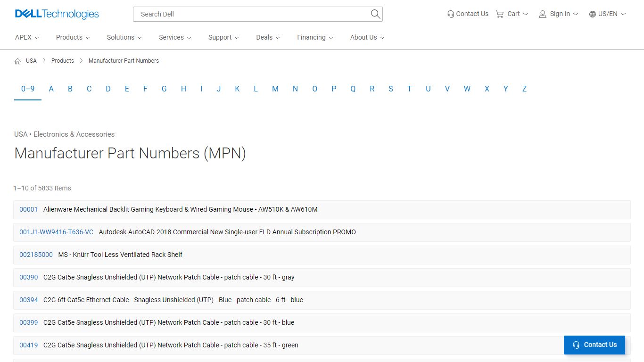Click the Dell Technologies logo
The width and height of the screenshot is (644, 362).
[57, 14]
